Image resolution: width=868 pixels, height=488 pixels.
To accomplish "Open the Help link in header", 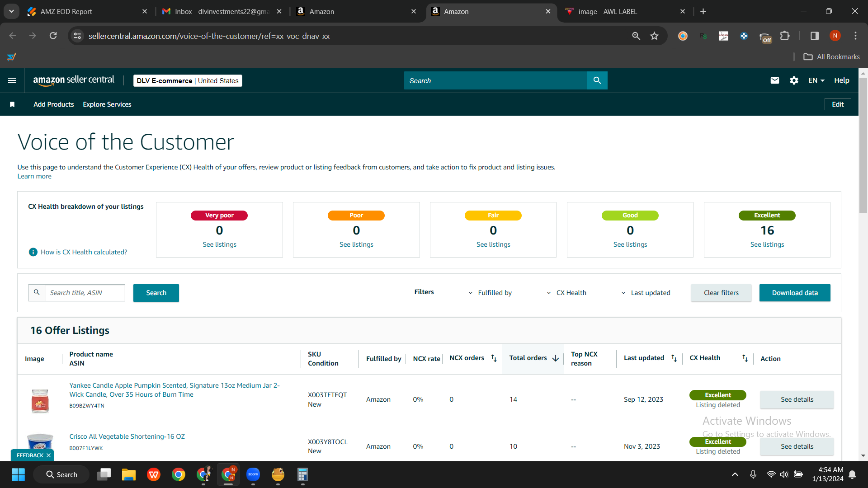I will click(841, 80).
